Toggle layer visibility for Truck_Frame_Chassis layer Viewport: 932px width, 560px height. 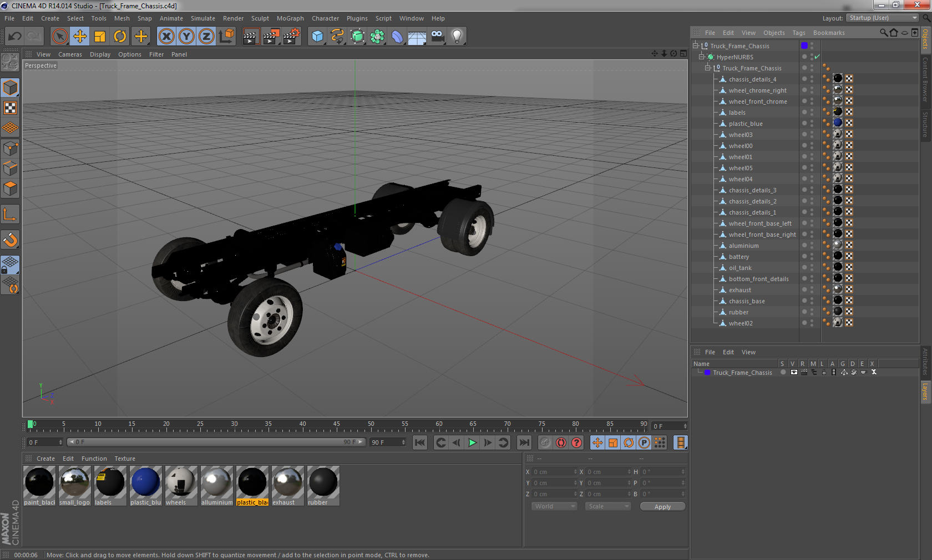[794, 373]
